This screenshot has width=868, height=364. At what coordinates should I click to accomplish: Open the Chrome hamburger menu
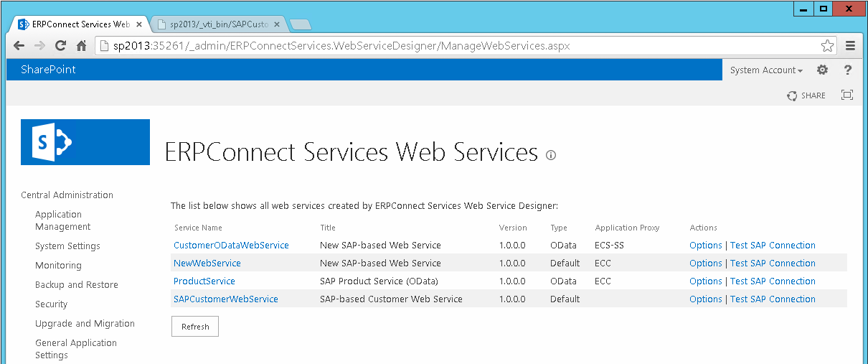[850, 45]
